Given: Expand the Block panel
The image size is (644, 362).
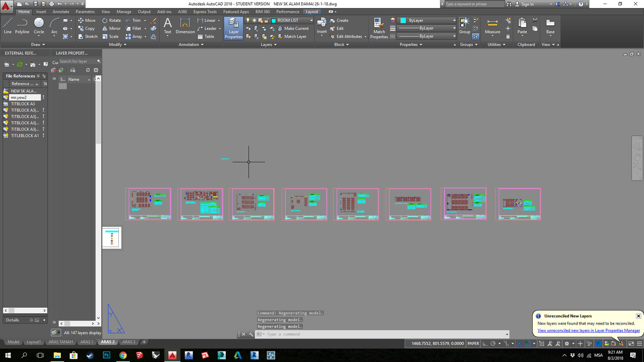Looking at the screenshot, I should [341, 45].
